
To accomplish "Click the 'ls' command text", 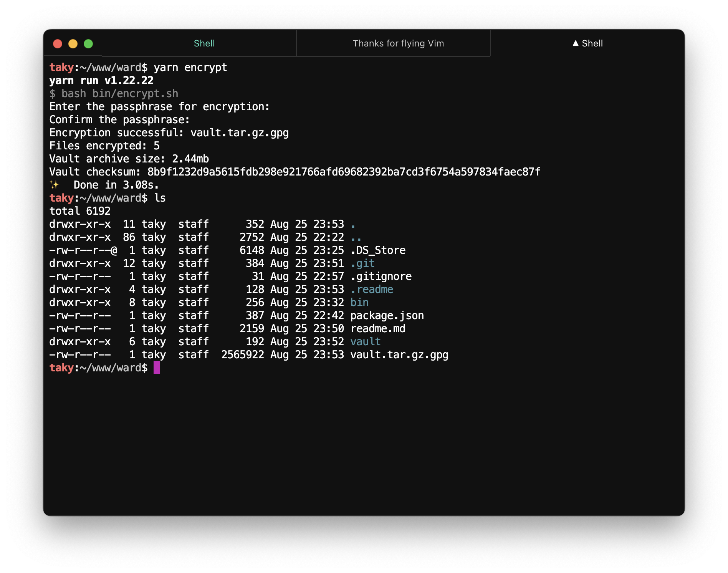I will [160, 198].
